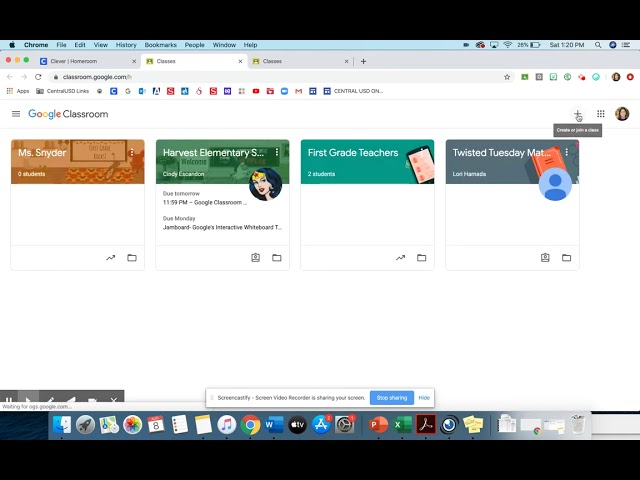Open the People menu
The image size is (640, 480).
point(194,45)
